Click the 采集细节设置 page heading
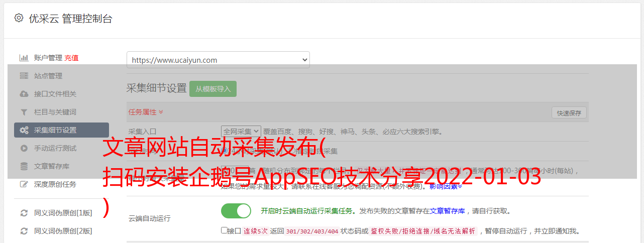The image size is (644, 243). pos(156,88)
